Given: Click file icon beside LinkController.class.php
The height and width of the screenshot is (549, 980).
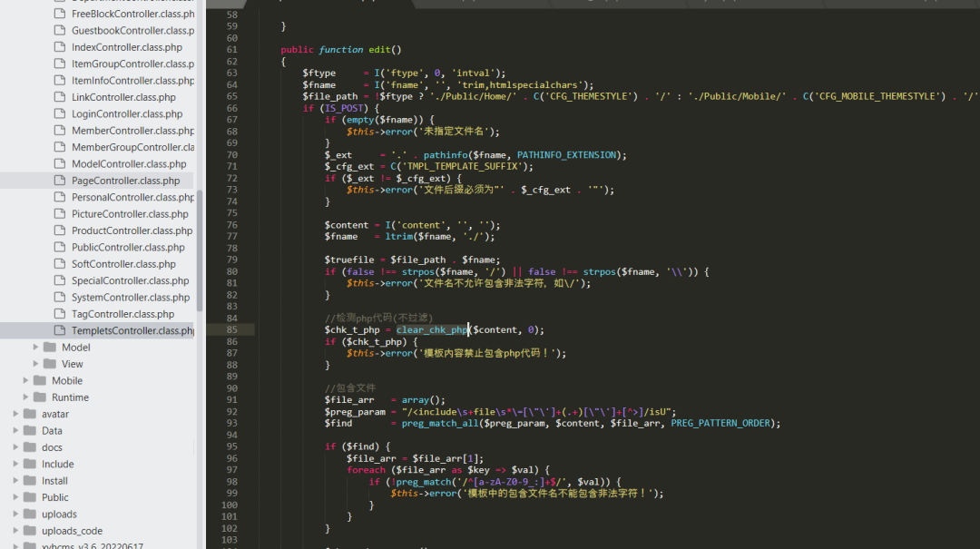Looking at the screenshot, I should (x=59, y=97).
